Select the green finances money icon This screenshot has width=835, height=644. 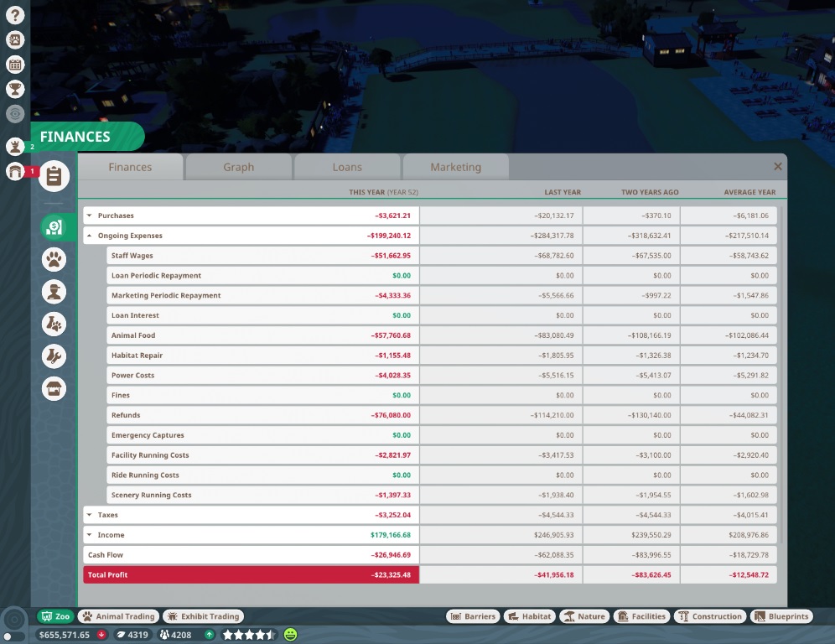point(54,227)
